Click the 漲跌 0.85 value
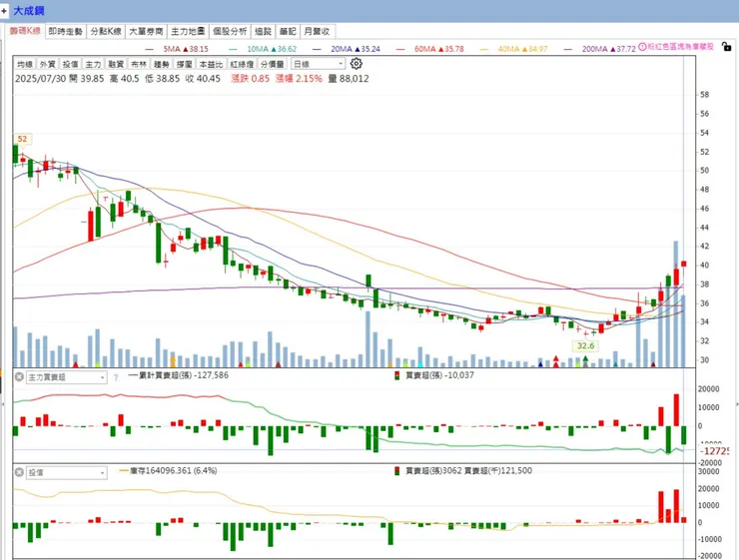The image size is (739, 560). [250, 79]
